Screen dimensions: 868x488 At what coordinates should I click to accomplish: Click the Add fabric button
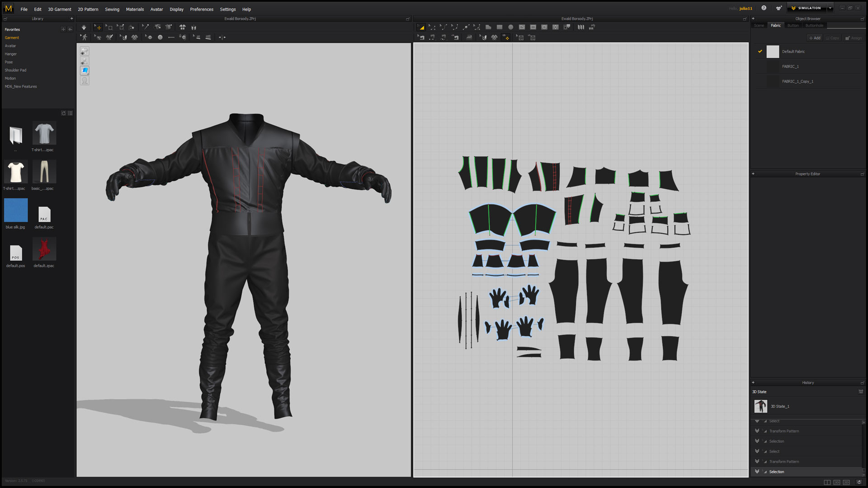tap(815, 38)
